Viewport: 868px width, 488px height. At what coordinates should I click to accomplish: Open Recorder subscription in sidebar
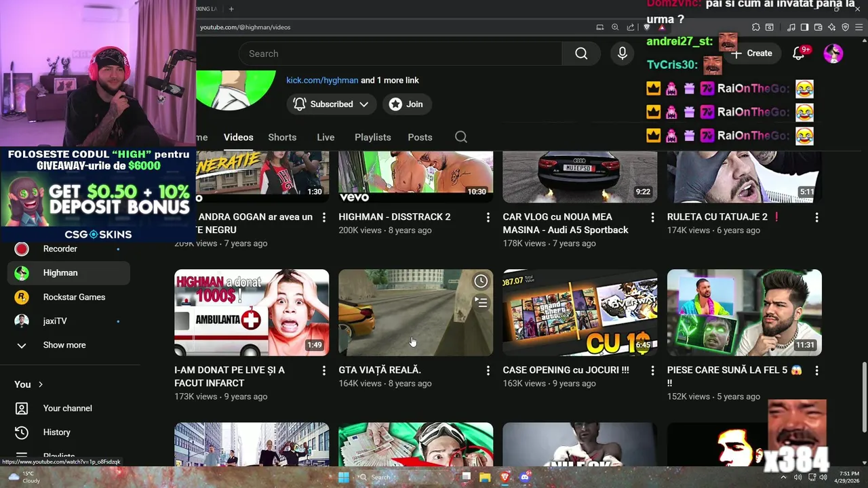click(x=68, y=249)
